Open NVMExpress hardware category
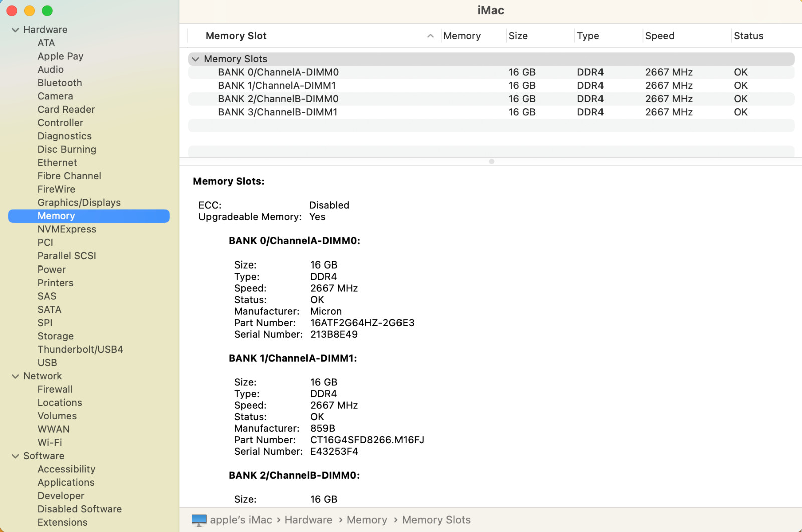This screenshot has width=802, height=532. coord(67,229)
